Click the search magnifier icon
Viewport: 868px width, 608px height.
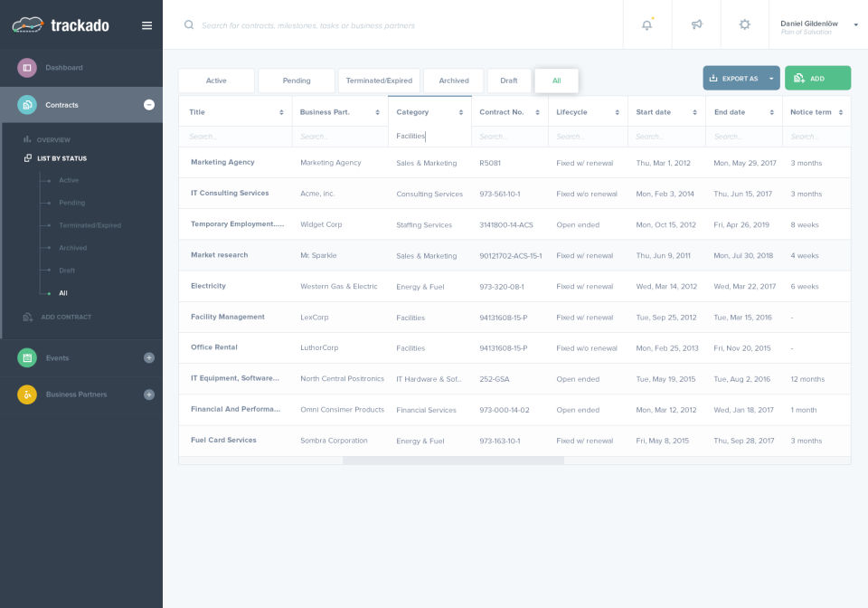click(x=189, y=25)
